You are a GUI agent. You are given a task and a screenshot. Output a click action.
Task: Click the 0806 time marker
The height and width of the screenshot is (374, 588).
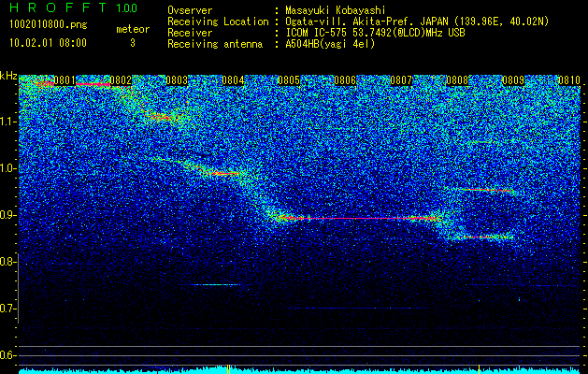[345, 80]
